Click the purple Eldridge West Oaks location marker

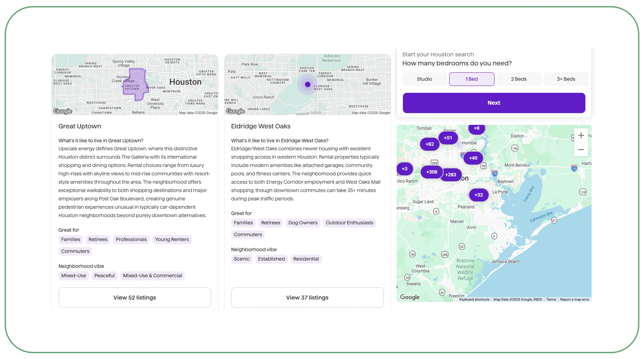pyautogui.click(x=308, y=85)
